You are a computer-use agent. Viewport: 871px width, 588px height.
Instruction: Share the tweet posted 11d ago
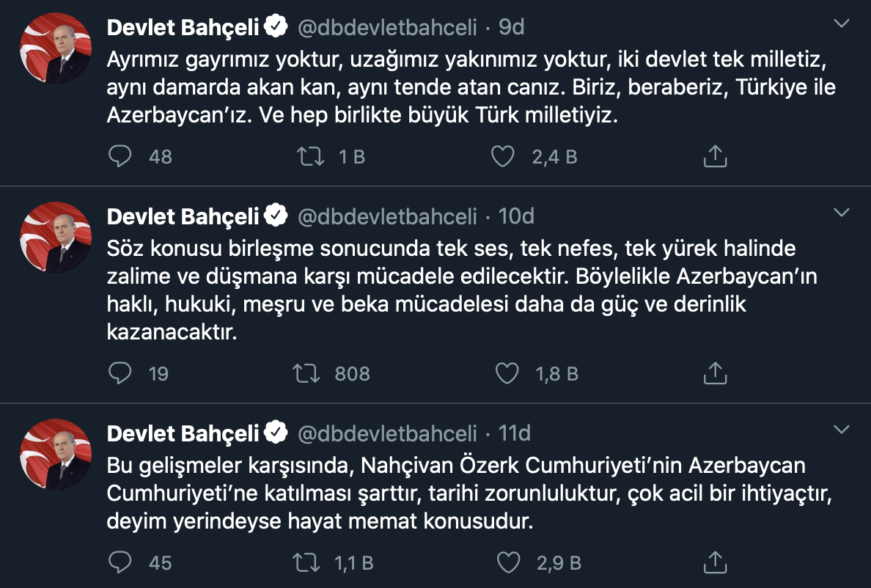715,562
